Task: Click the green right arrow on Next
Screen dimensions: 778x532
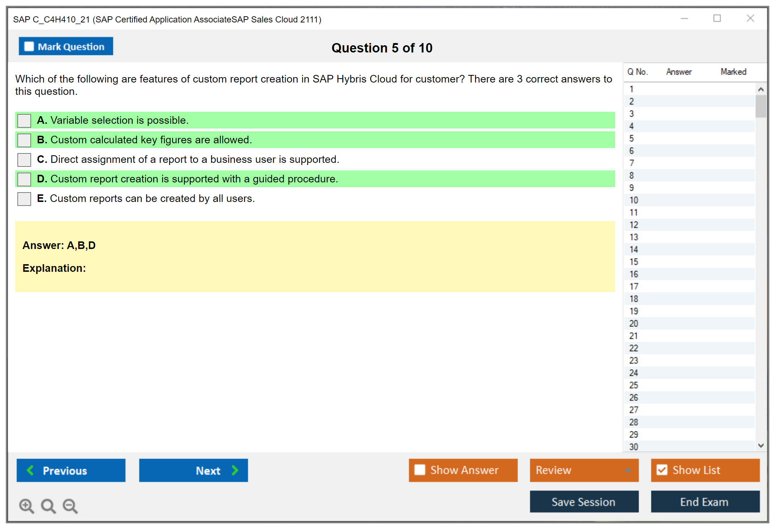Action: (x=235, y=470)
